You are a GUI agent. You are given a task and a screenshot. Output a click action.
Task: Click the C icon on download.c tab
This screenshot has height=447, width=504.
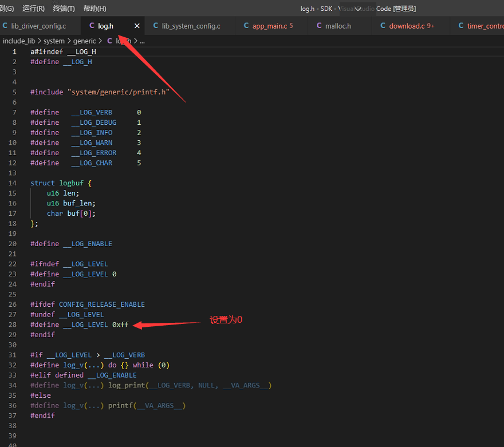[383, 26]
